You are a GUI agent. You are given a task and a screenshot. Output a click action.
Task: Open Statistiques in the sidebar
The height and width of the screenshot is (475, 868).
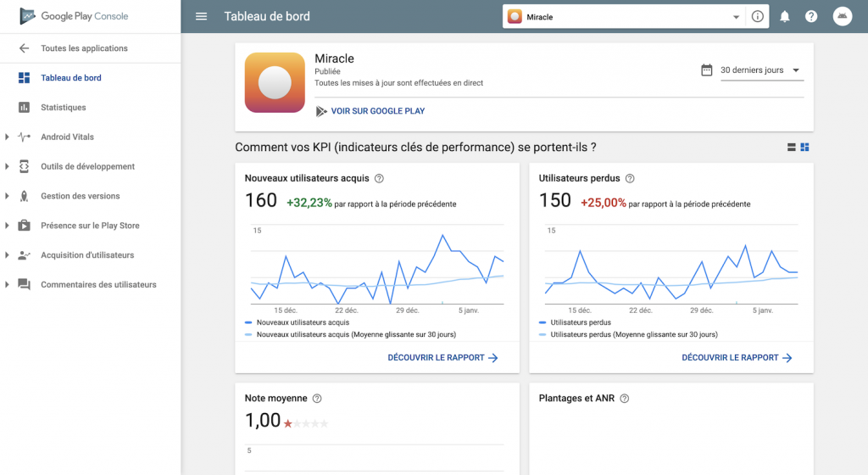[x=63, y=108]
